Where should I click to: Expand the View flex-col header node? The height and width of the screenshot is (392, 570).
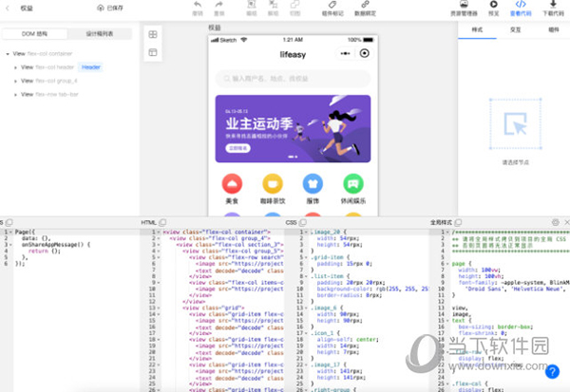coord(16,67)
